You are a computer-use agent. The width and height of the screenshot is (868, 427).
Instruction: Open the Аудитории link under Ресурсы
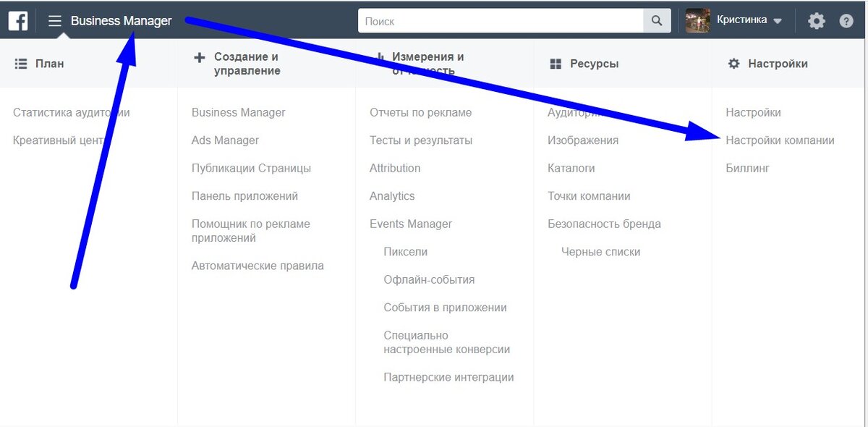coord(576,113)
